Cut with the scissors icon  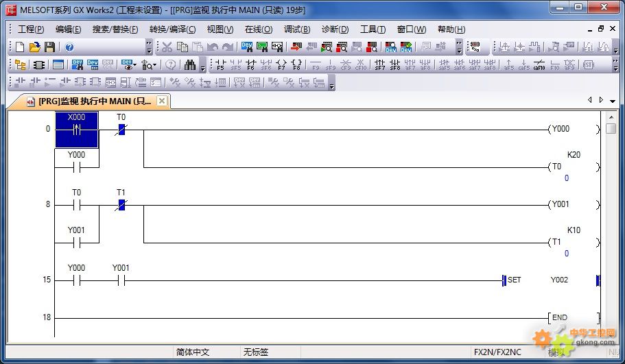(x=167, y=47)
